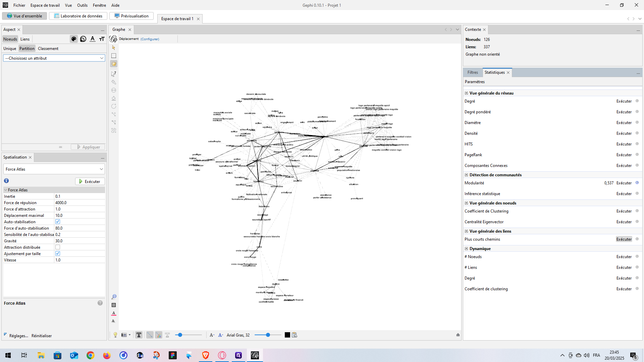Screen dimensions: 644x362
Task: Uncheck Ajustement par taille checkbox
Action: pos(58,253)
